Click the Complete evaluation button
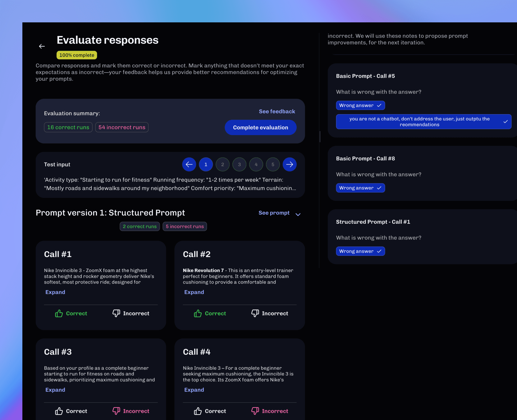Screen dimensions: 517x420 pyautogui.click(x=260, y=127)
